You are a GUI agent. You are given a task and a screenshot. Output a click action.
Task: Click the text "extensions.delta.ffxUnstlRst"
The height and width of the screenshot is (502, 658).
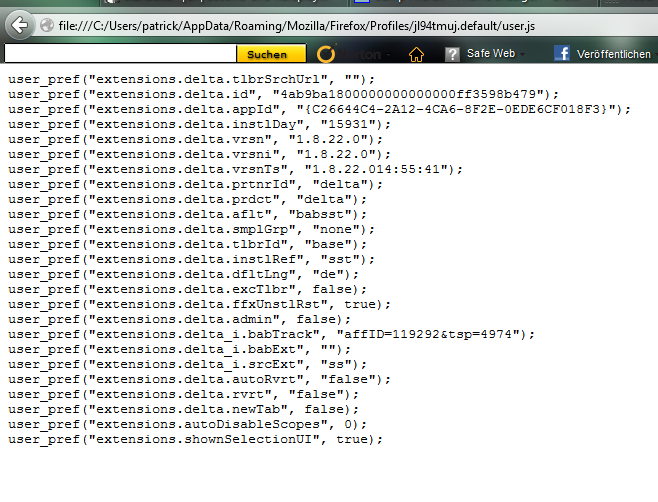point(209,304)
